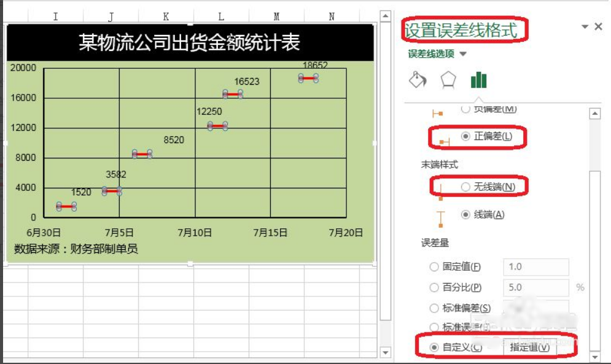The image size is (611, 364).
Task: Click the axis label 7月20日
Action: pyautogui.click(x=346, y=233)
